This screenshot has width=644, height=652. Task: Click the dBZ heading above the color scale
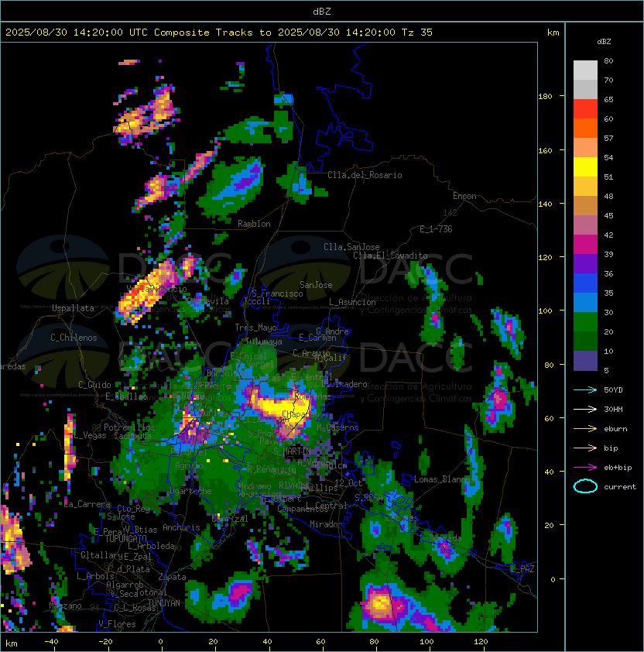pos(604,42)
